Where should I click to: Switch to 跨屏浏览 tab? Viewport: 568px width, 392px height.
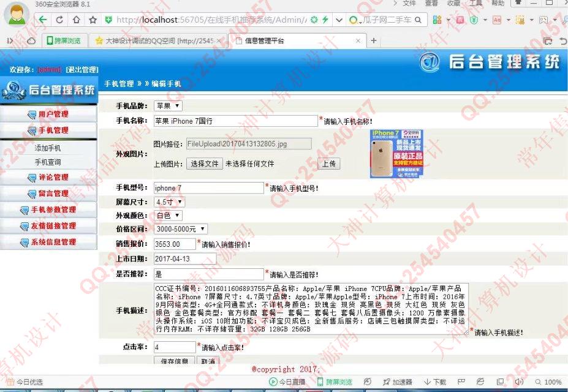coord(65,41)
